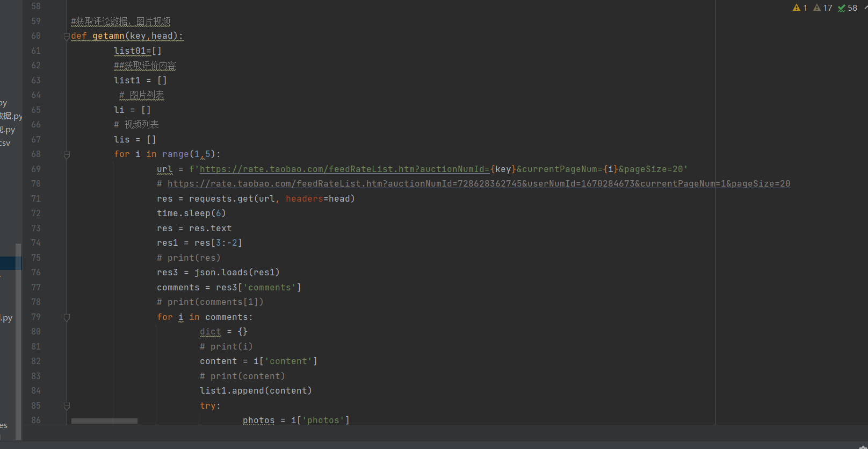Click the commented '# print(res)' line
The image size is (868, 449).
click(189, 258)
